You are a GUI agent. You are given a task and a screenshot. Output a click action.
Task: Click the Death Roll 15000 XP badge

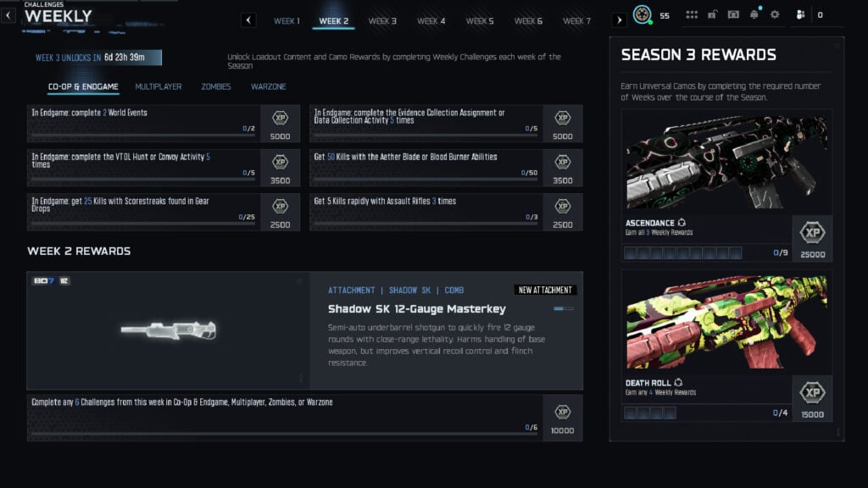(x=812, y=398)
